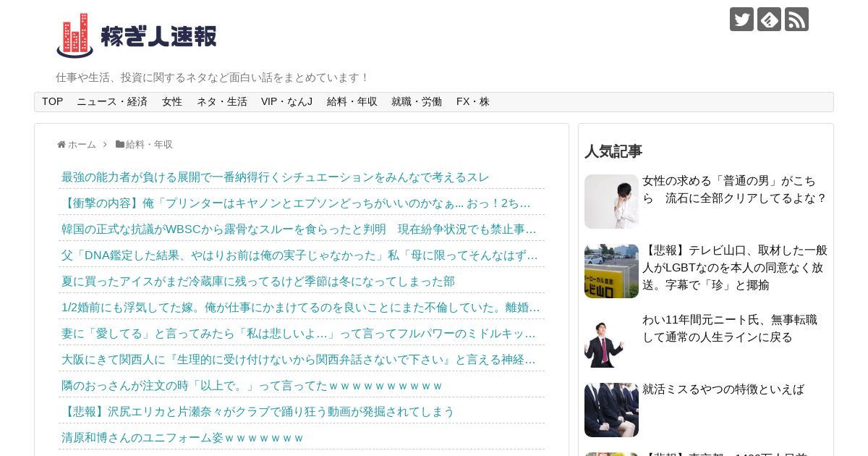Click the folder icon beside 給料・年収
The height and width of the screenshot is (456, 868).
[120, 144]
